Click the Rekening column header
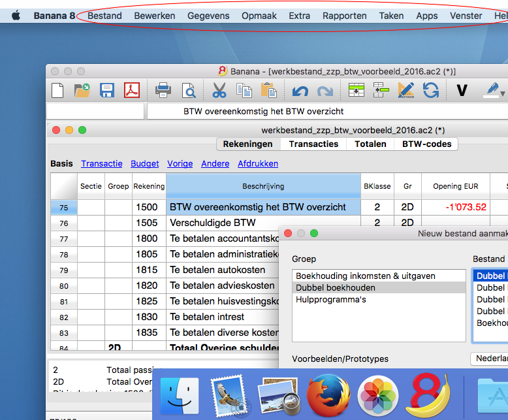508x420 pixels. pyautogui.click(x=149, y=186)
